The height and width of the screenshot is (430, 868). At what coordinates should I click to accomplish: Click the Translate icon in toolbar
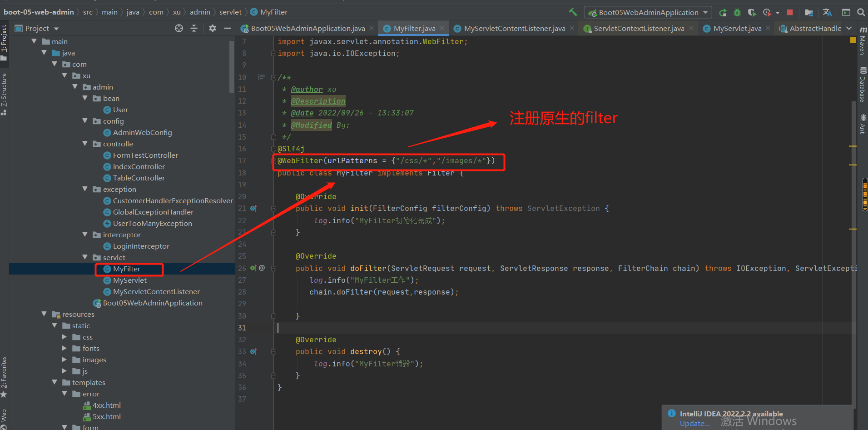point(827,12)
